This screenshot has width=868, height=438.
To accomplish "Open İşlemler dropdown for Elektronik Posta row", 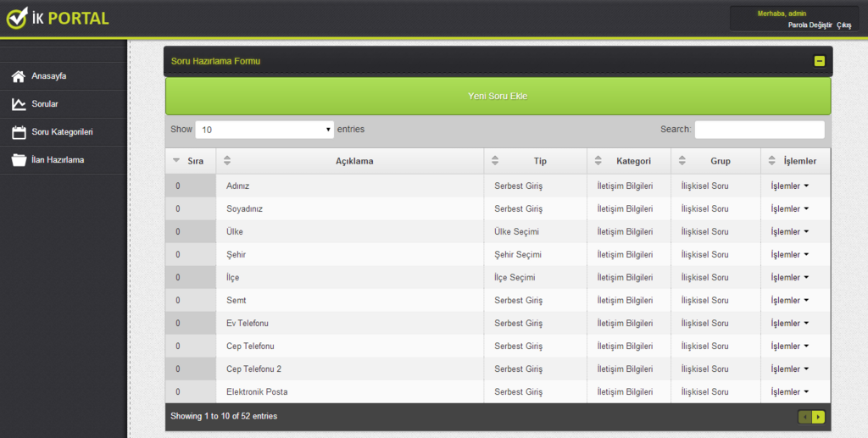I will (x=789, y=391).
